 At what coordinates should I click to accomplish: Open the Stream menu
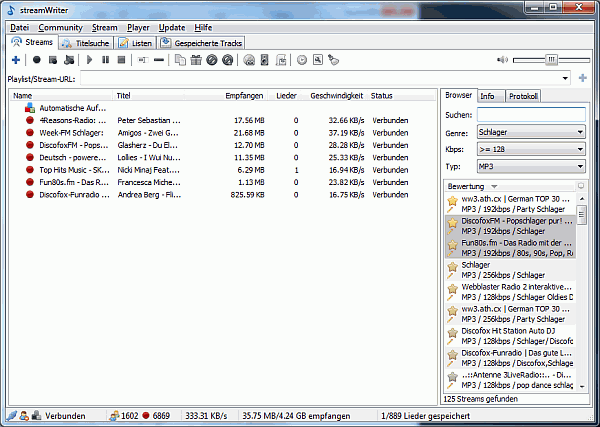(104, 28)
